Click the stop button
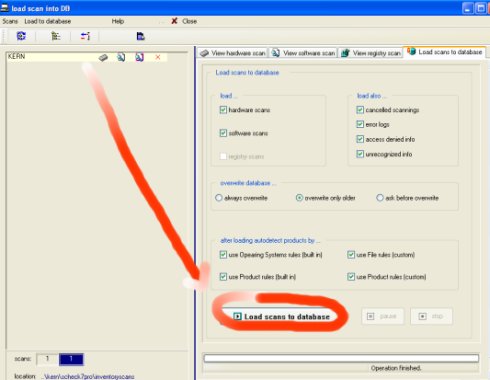490x380 pixels. pyautogui.click(x=431, y=316)
